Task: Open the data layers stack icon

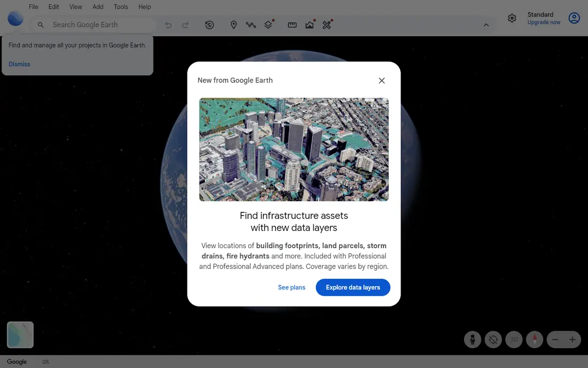Action: click(x=268, y=25)
